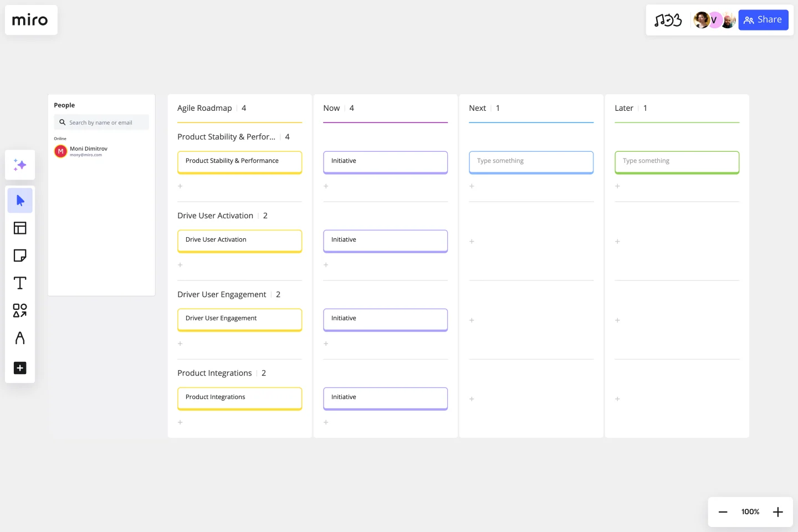This screenshot has width=798, height=532.
Task: Select Initiative card in Product Stability row
Action: pos(385,162)
